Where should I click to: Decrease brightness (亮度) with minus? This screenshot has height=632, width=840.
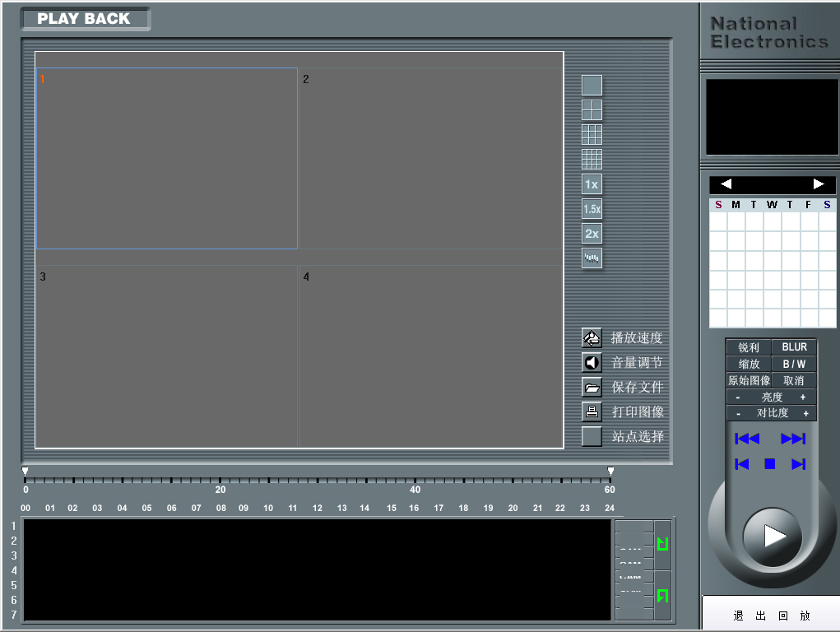pos(738,397)
